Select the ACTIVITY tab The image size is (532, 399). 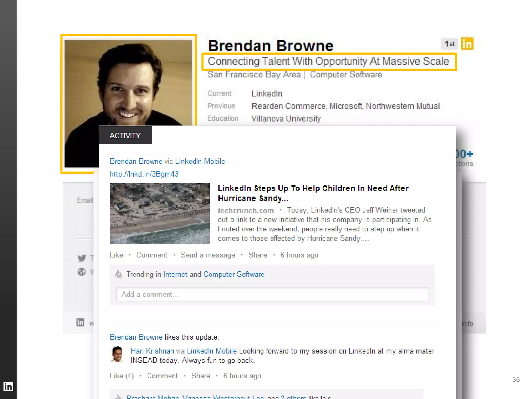125,135
